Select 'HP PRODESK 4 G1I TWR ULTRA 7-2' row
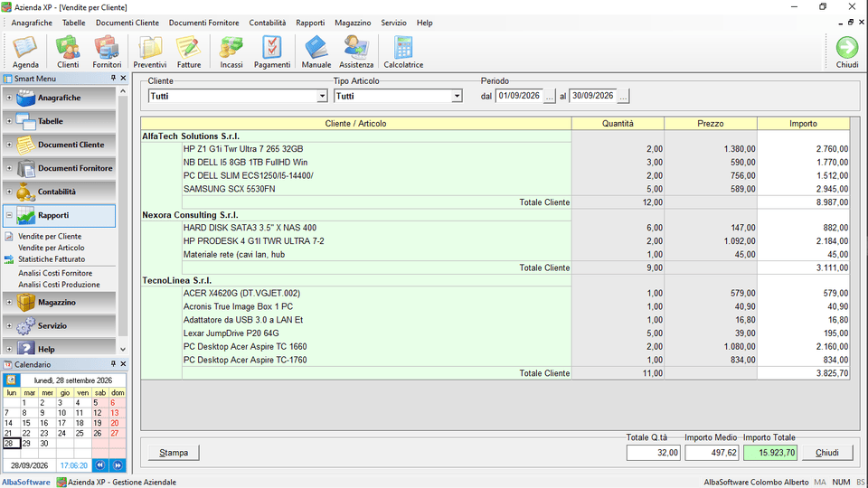868x488 pixels. tap(495, 241)
